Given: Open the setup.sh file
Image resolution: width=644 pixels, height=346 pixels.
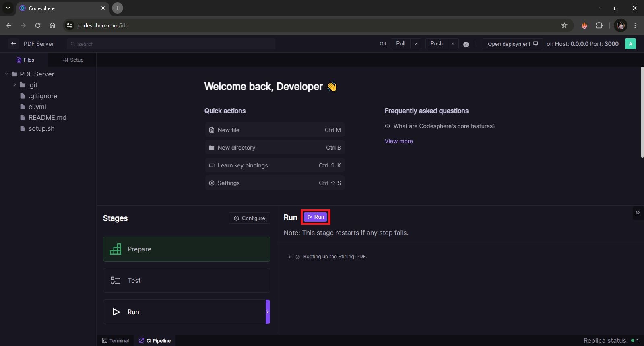Looking at the screenshot, I should coord(37,128).
